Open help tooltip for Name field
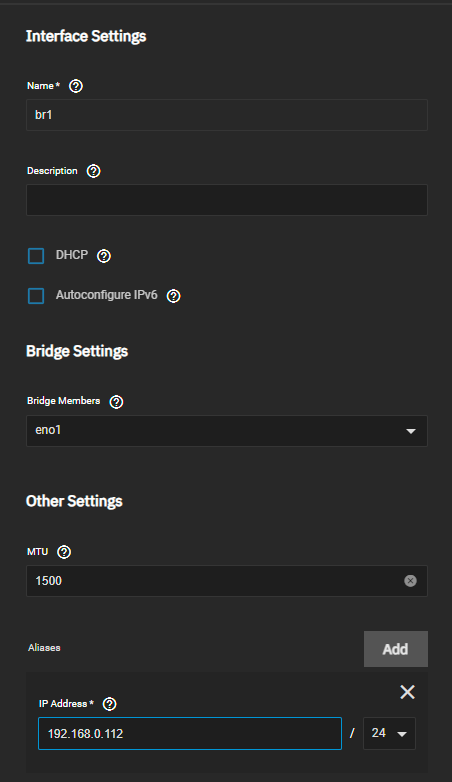 (76, 86)
